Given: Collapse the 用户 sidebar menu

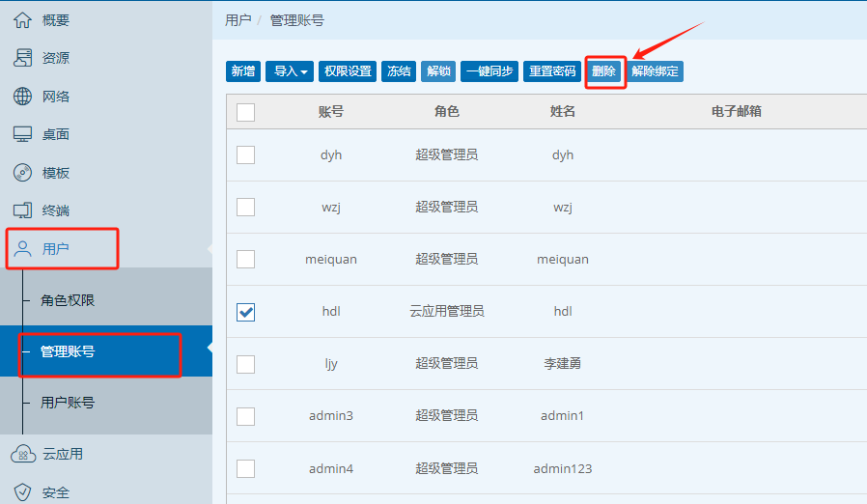Looking at the screenshot, I should point(64,249).
